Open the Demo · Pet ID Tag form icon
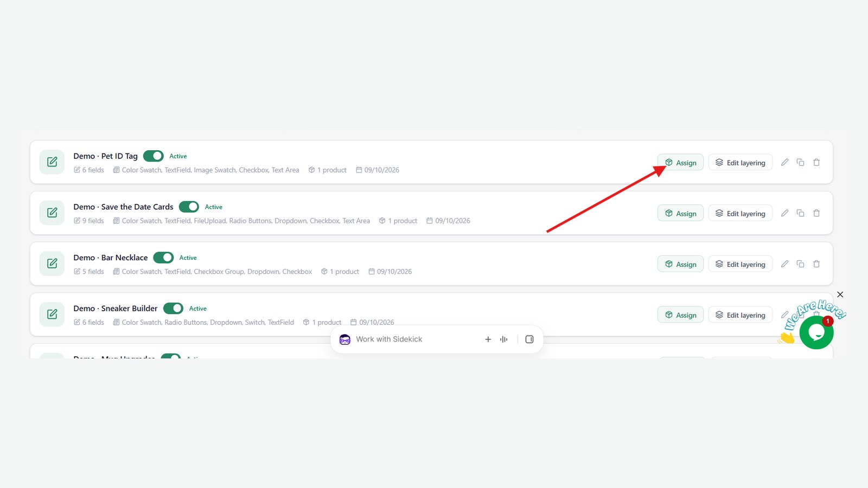This screenshot has height=488, width=868. (52, 162)
